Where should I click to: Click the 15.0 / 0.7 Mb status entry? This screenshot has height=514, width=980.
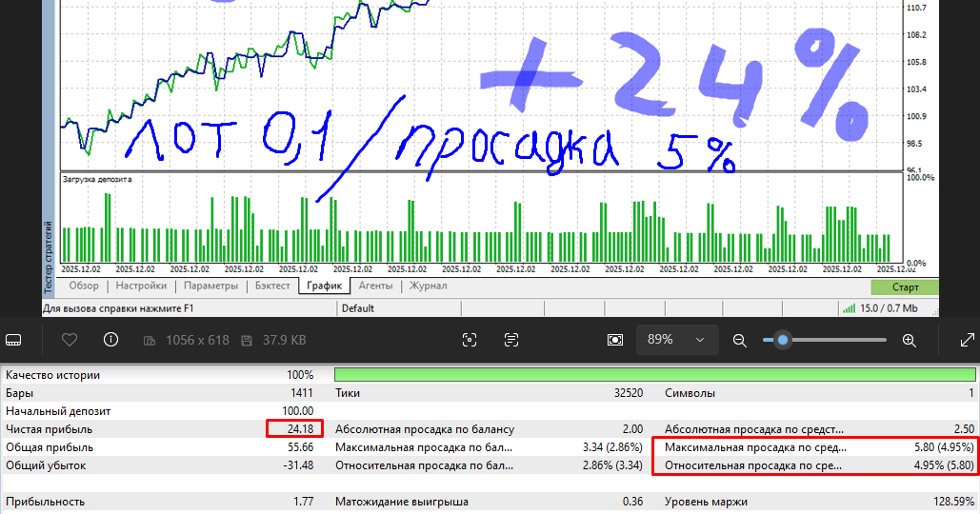(x=889, y=307)
